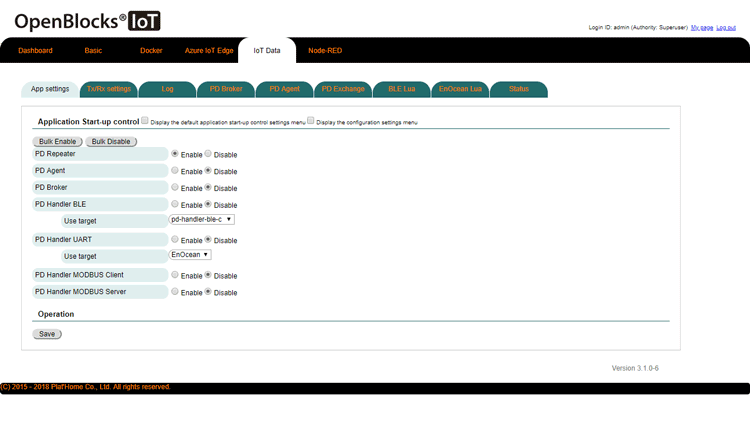
Task: Open the EnOcean use target dropdown
Action: [190, 254]
